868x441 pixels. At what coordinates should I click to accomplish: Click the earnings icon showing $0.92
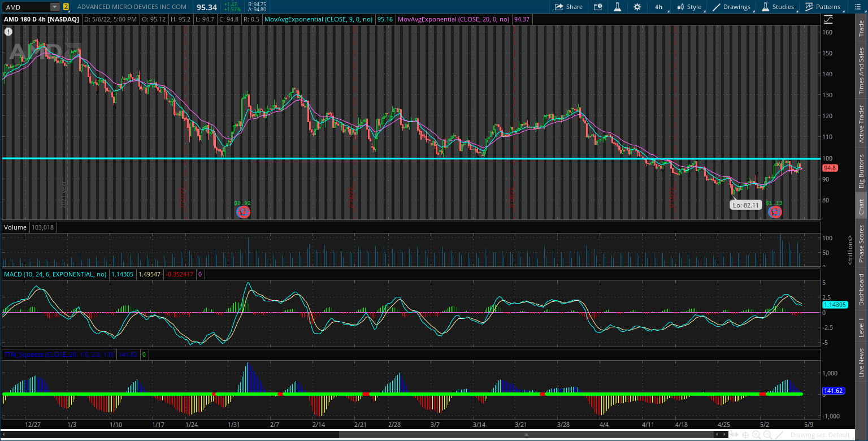coord(243,212)
